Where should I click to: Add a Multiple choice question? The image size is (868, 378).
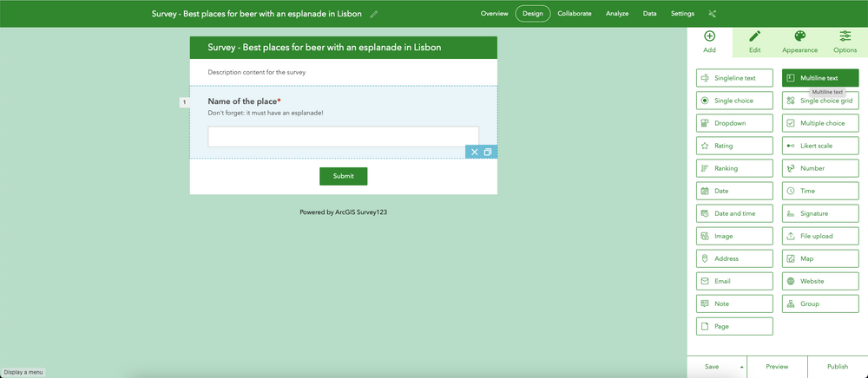pyautogui.click(x=819, y=123)
